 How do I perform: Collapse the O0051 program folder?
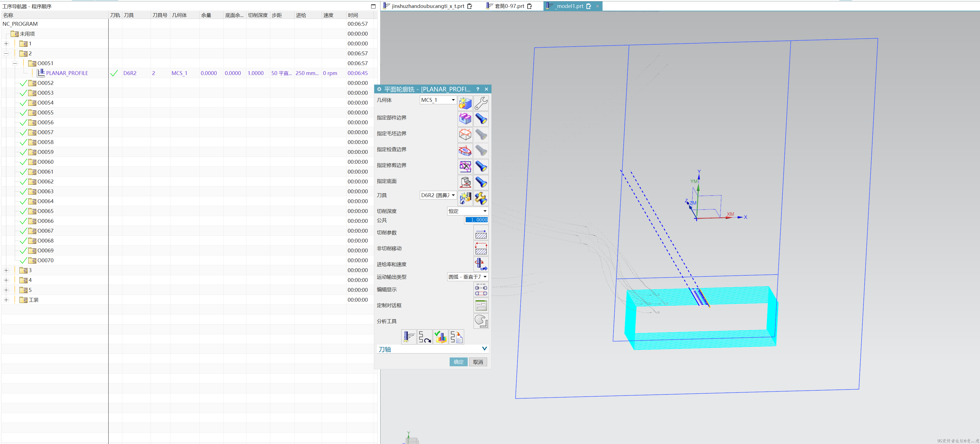[x=15, y=64]
